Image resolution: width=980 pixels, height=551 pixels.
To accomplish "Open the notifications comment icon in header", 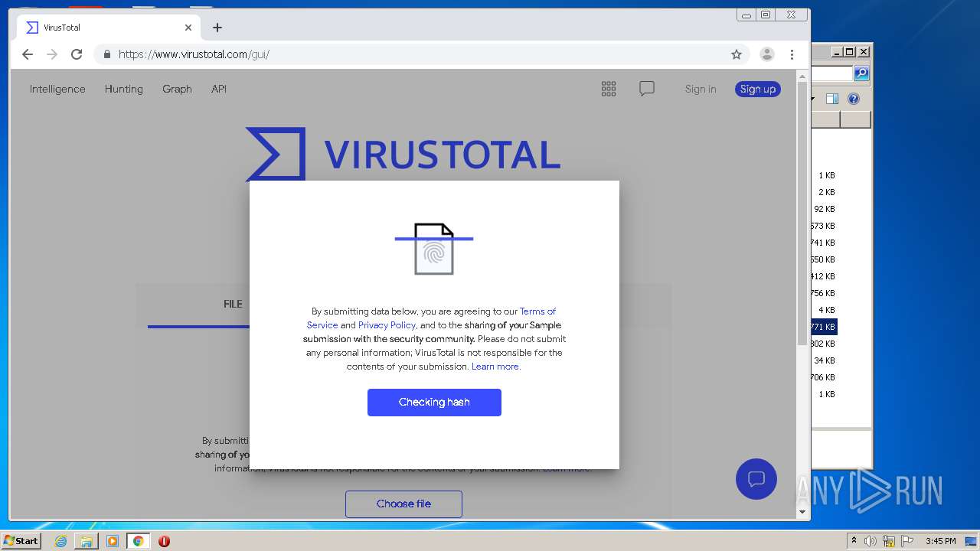I will pos(647,89).
